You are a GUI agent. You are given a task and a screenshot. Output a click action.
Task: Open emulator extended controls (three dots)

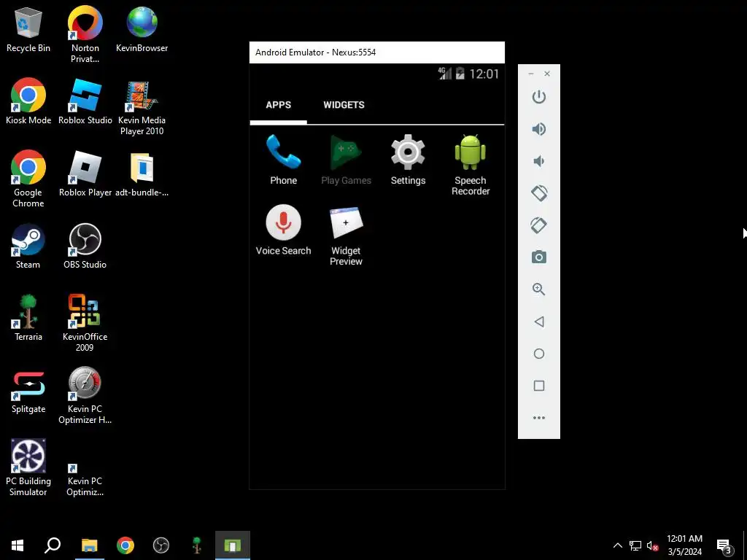click(539, 418)
